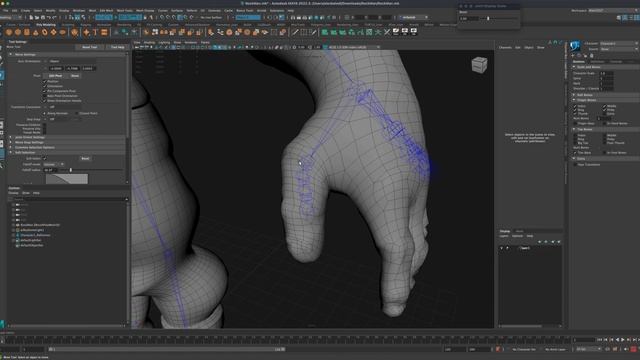Toggle layer1 visibility V box
The width and height of the screenshot is (640, 360).
[502, 248]
